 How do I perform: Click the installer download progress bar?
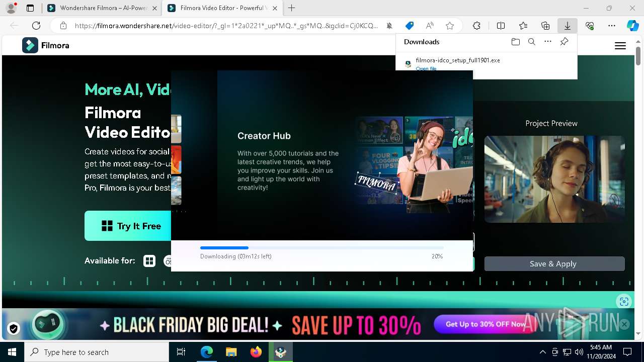(x=322, y=248)
